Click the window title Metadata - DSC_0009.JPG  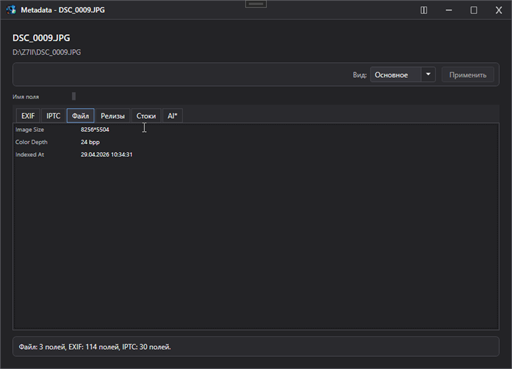[63, 10]
